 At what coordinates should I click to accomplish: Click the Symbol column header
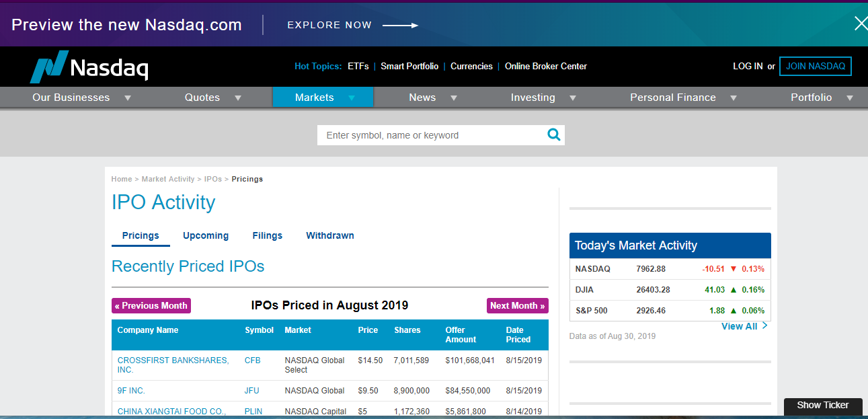(260, 330)
